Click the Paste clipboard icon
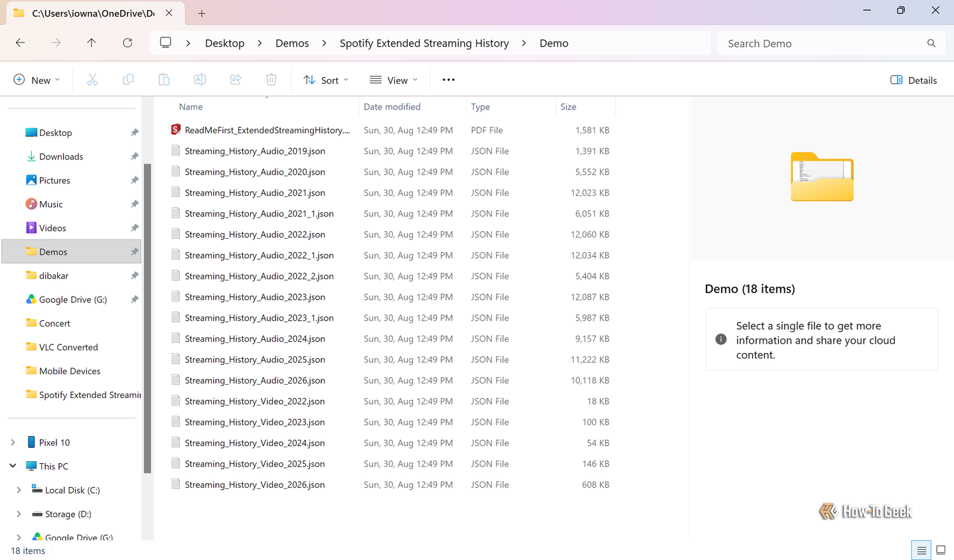Image resolution: width=954 pixels, height=560 pixels. coord(164,80)
